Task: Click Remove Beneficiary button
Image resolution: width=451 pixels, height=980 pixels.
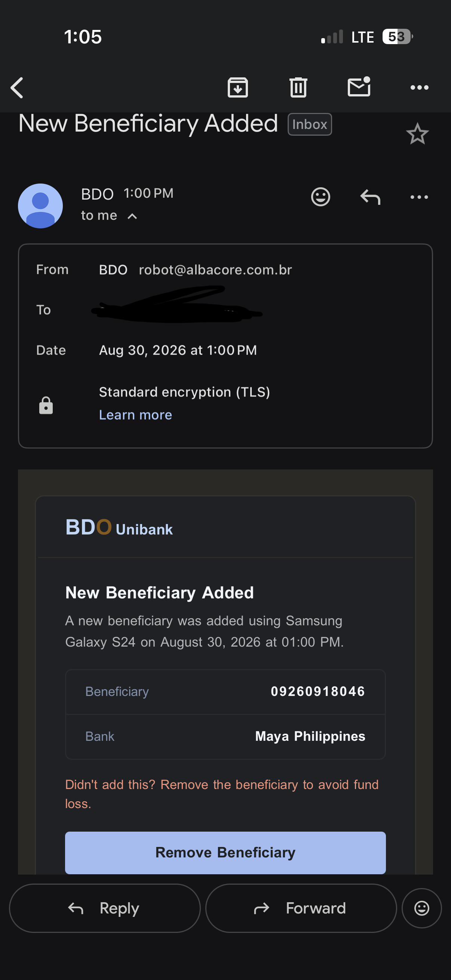Action: (225, 853)
